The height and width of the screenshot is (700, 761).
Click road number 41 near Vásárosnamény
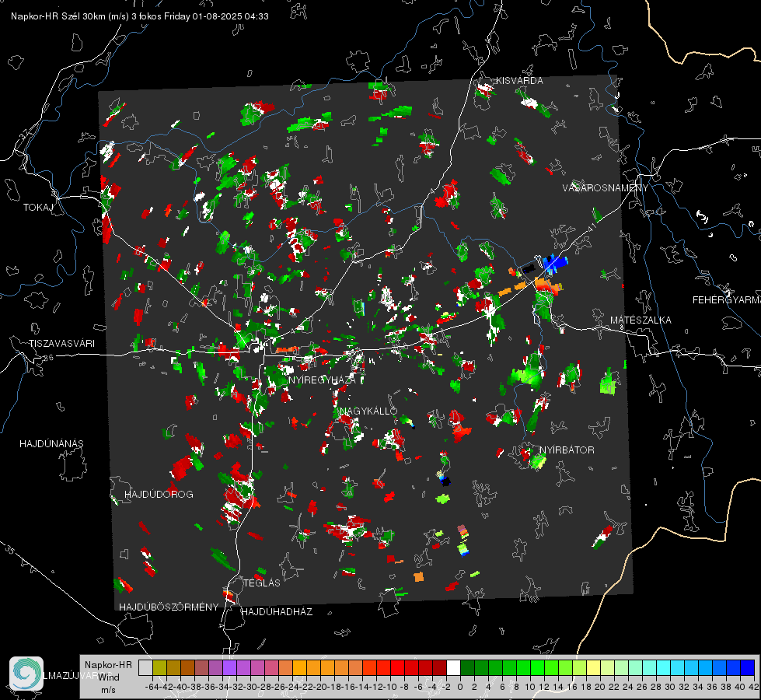click(591, 226)
